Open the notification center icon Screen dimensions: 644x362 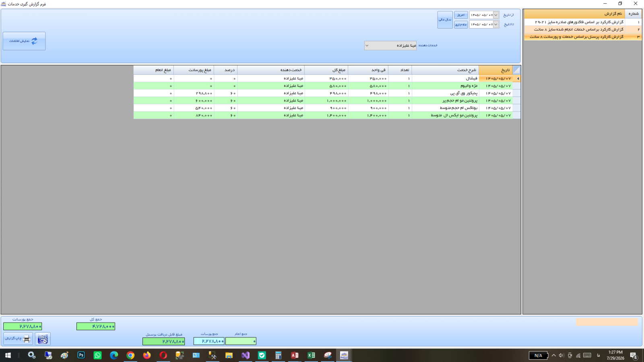point(634,356)
